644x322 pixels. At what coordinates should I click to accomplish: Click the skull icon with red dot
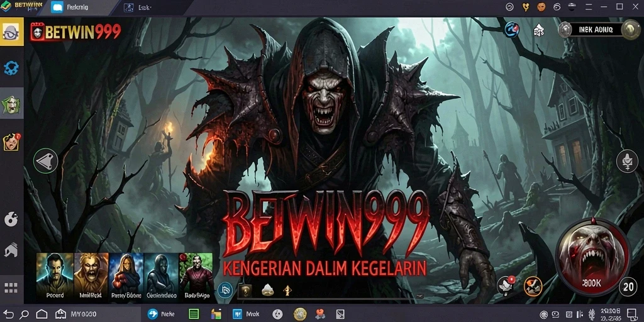tap(505, 285)
